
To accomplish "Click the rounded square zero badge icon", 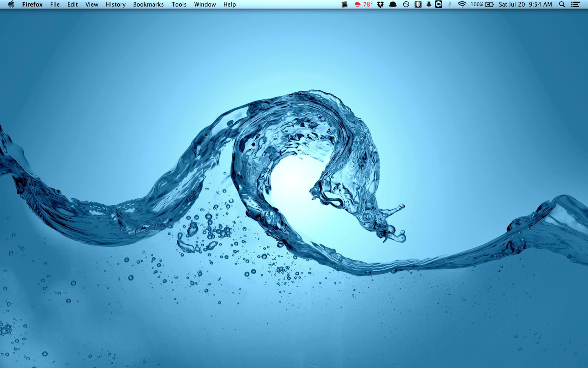I will tap(418, 4).
